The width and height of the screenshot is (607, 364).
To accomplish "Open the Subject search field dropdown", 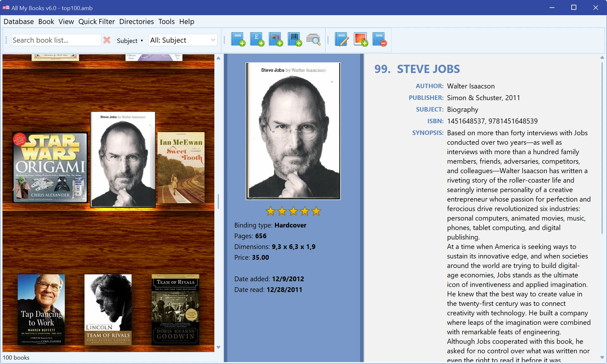I will pos(130,40).
